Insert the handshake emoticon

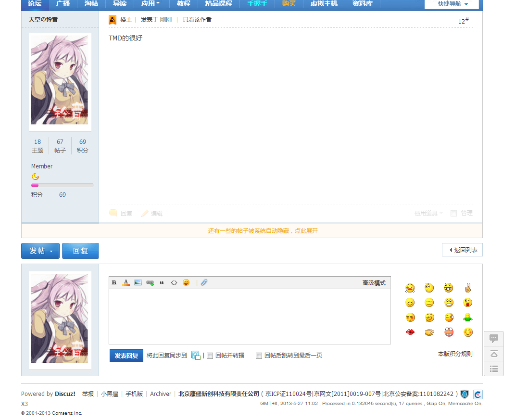pyautogui.click(x=429, y=332)
